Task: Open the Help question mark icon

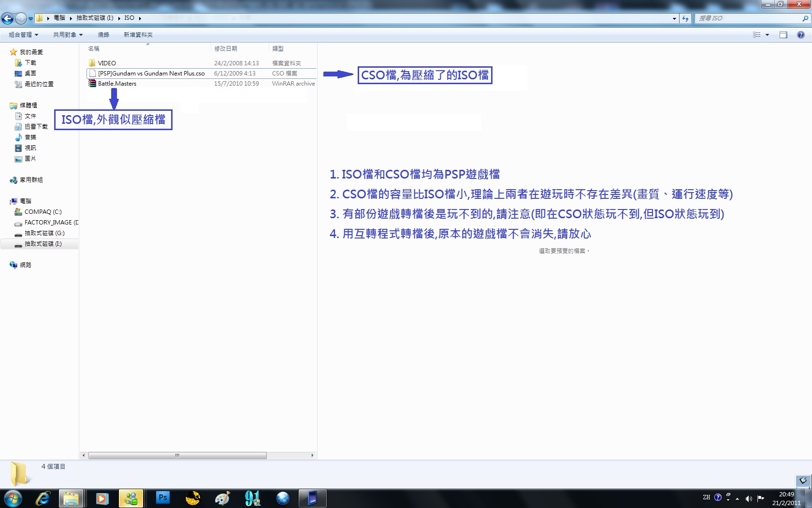Action: [x=801, y=35]
